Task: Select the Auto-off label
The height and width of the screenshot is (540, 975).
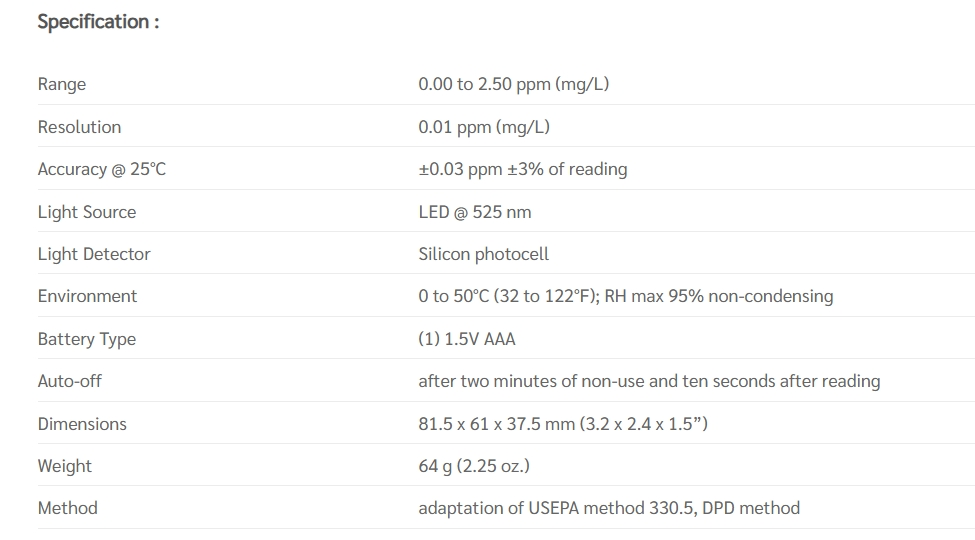Action: pyautogui.click(x=69, y=381)
